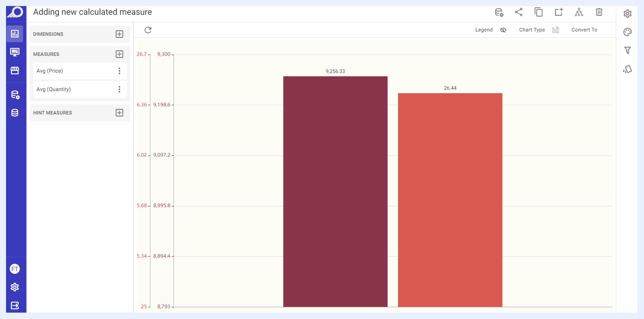Open FT user profile avatar
The image size is (644, 319).
pos(15,269)
